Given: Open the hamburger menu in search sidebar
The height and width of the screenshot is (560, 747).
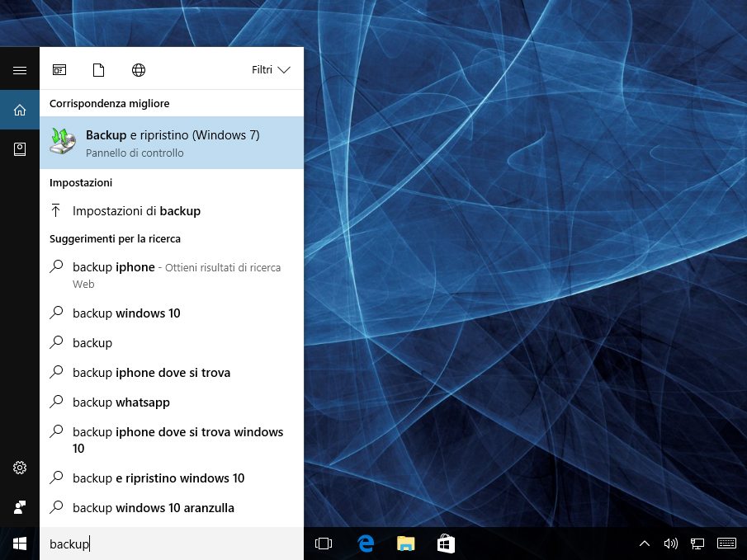Looking at the screenshot, I should 20,70.
